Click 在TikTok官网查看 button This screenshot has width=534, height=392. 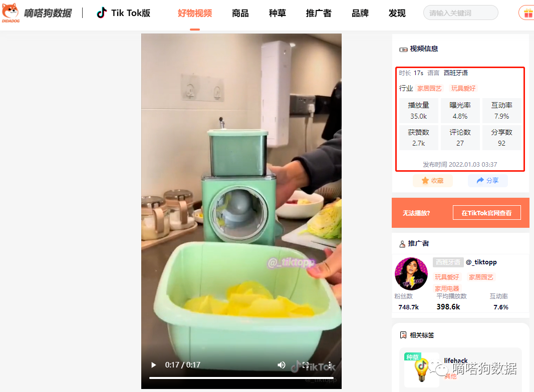pos(487,213)
